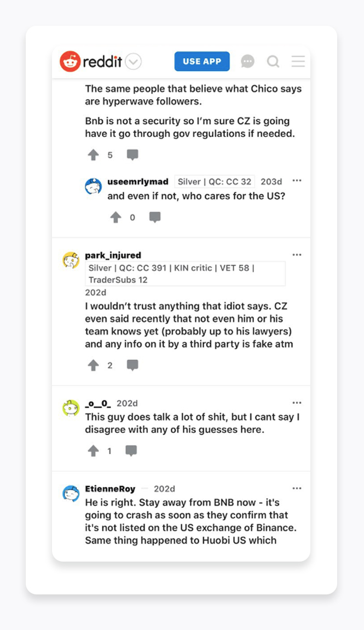Open options menu for park_injured's comment

297,255
